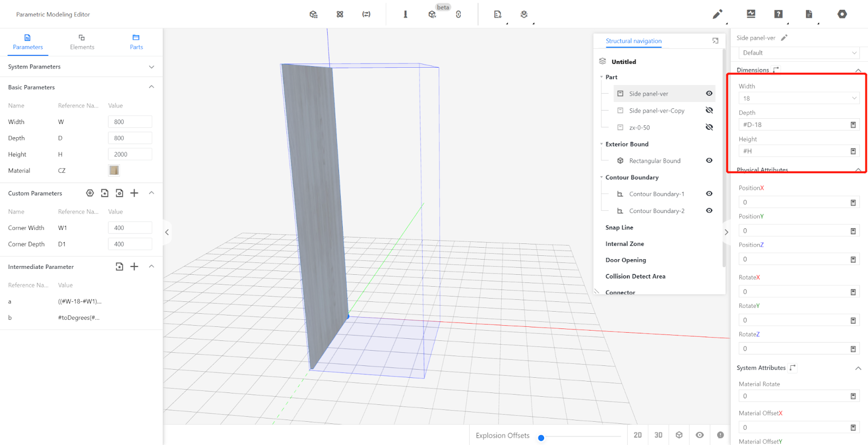This screenshot has width=868, height=445.
Task: Add a new intermediate parameter with plus icon
Action: click(x=135, y=267)
